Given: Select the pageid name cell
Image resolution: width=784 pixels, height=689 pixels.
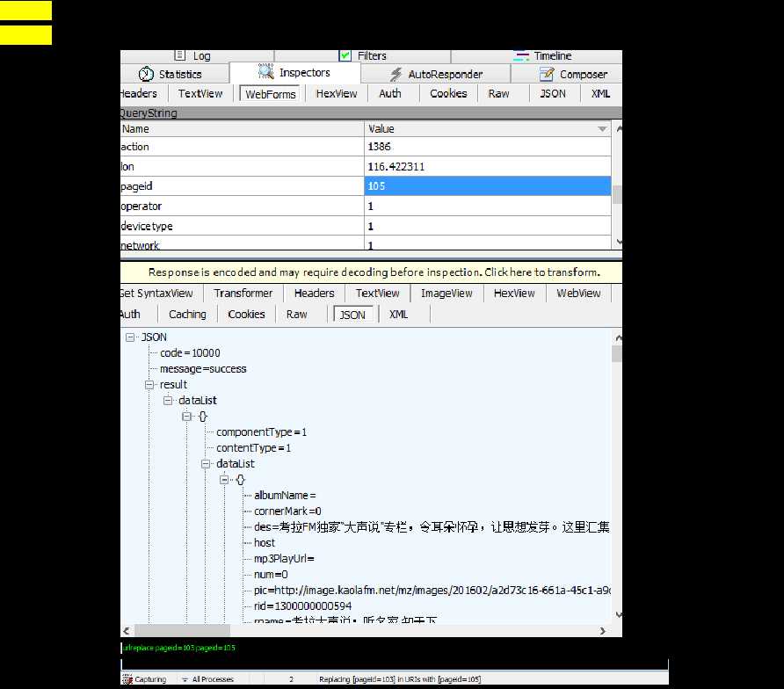Looking at the screenshot, I should [x=243, y=186].
